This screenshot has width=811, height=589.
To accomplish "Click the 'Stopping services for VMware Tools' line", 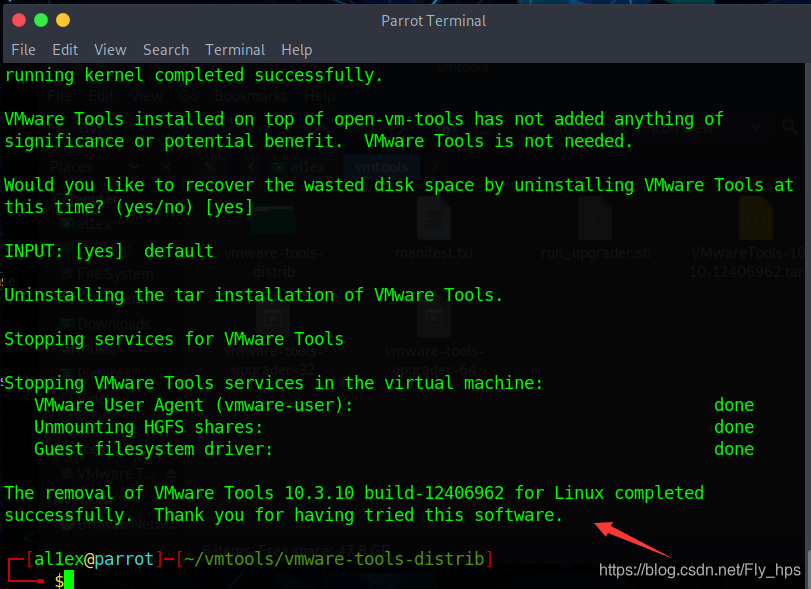I will pos(174,339).
